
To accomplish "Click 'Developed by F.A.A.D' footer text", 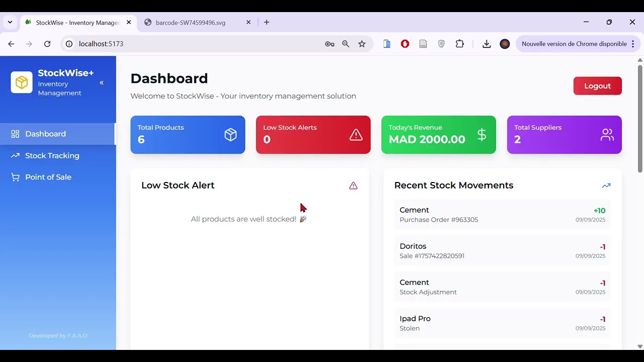I will (x=58, y=336).
